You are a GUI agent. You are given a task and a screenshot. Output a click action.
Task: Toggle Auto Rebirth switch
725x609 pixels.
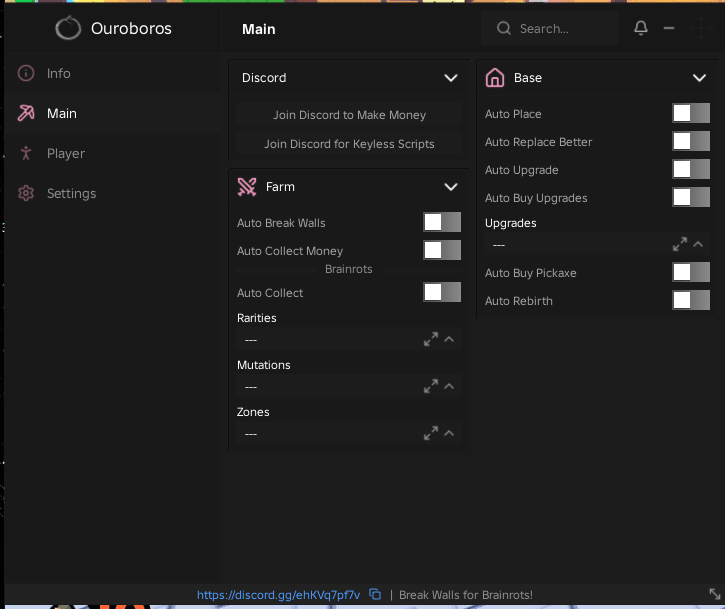pyautogui.click(x=691, y=300)
